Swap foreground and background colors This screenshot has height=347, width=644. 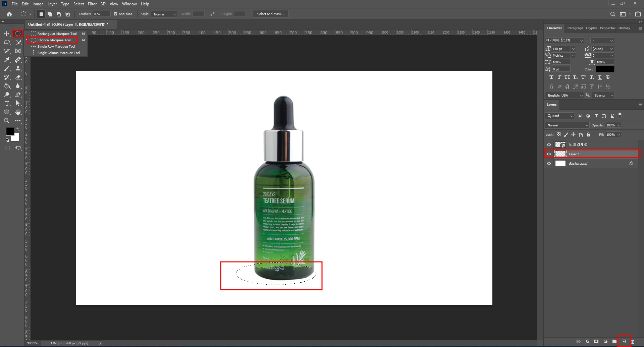point(18,129)
